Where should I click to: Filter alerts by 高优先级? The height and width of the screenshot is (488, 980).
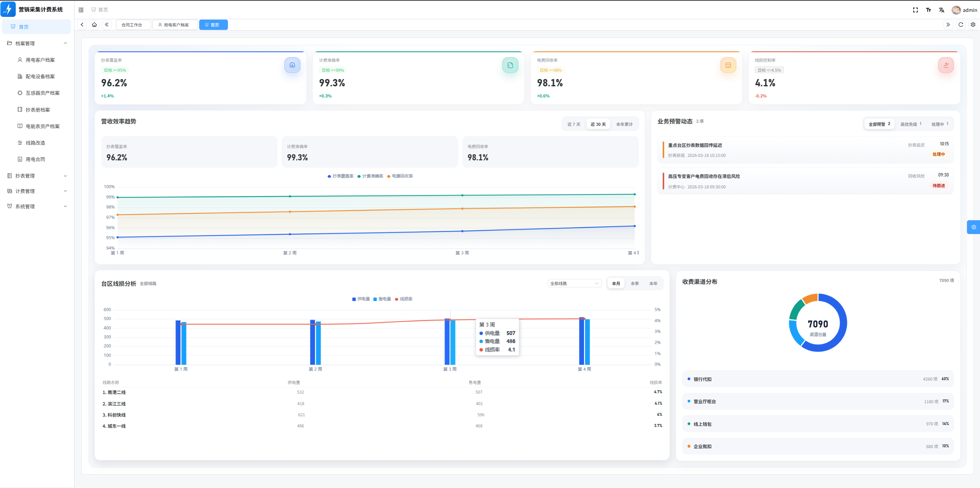click(911, 124)
